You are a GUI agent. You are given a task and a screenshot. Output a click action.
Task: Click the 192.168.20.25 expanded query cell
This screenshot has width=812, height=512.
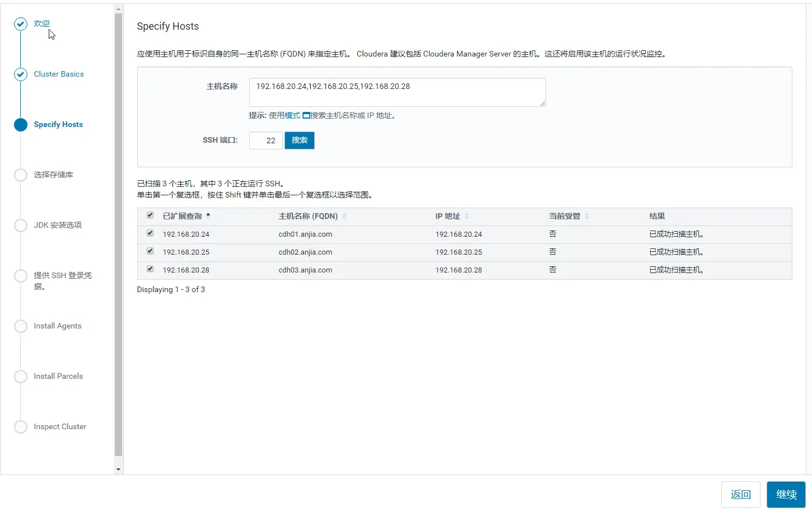[x=186, y=252]
